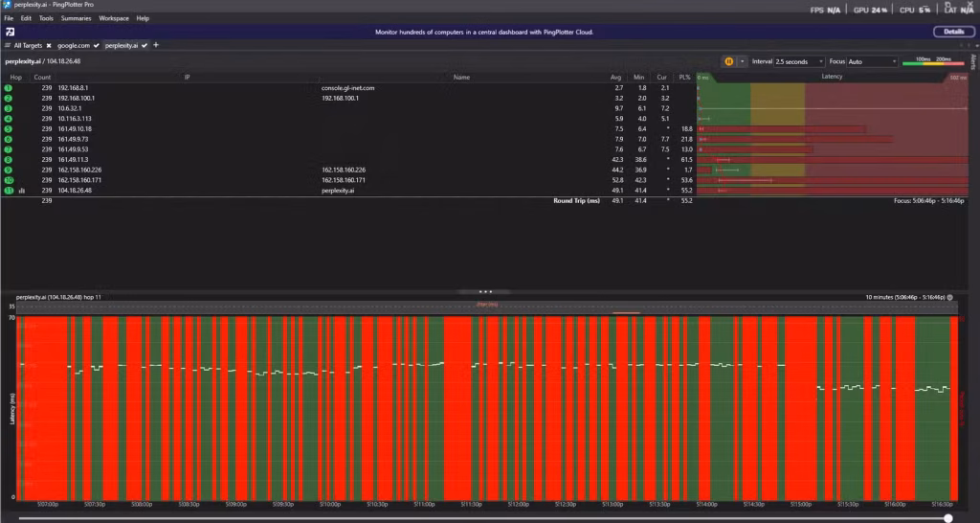
Task: Click the PingPlotter Cloud logo in the banner
Action: [x=9, y=32]
